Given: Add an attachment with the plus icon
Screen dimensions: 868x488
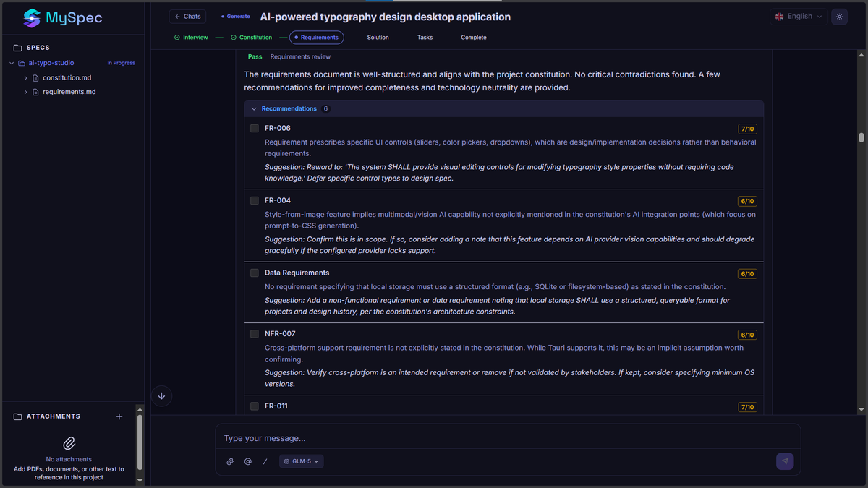Looking at the screenshot, I should 119,416.
